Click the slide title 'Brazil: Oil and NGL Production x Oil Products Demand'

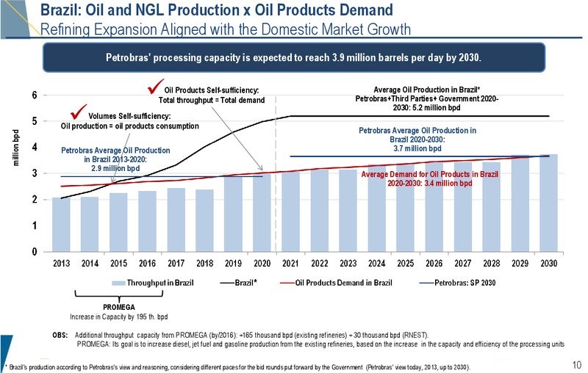[216, 10]
